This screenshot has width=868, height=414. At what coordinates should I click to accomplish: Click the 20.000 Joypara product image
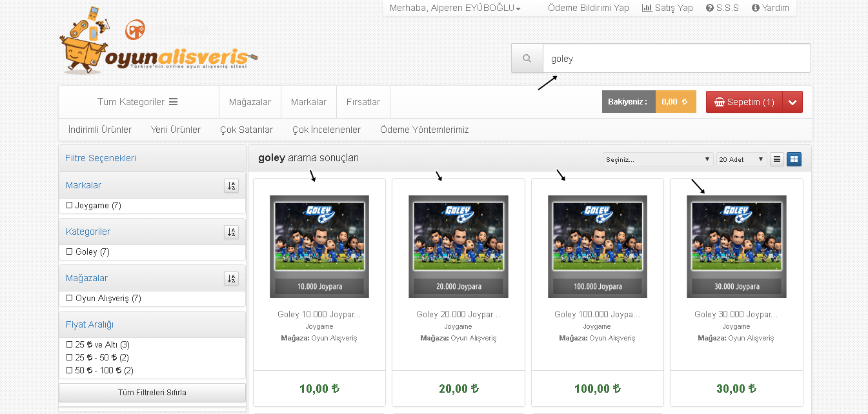coord(458,246)
